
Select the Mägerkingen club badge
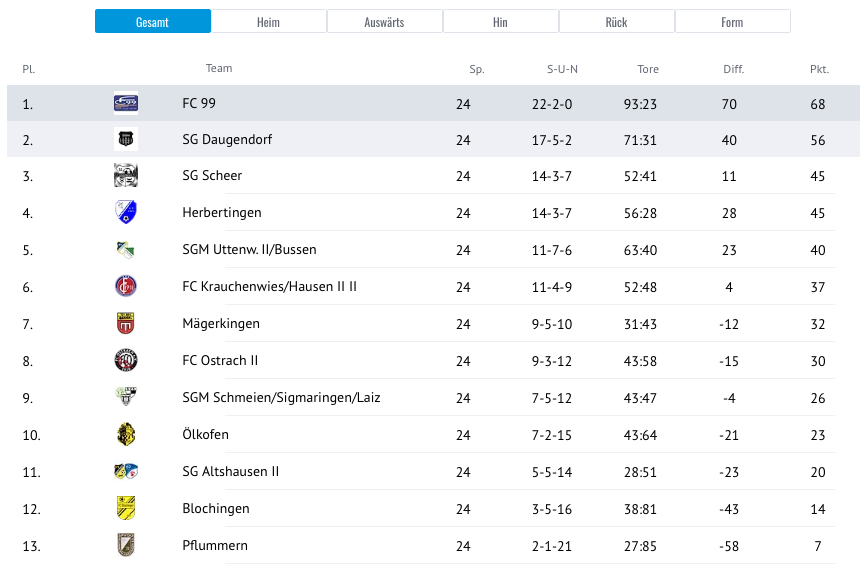125,324
